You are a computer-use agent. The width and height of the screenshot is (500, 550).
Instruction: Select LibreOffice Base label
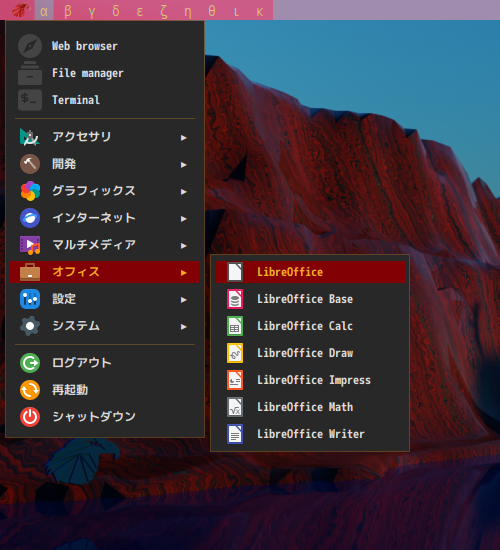pyautogui.click(x=305, y=299)
